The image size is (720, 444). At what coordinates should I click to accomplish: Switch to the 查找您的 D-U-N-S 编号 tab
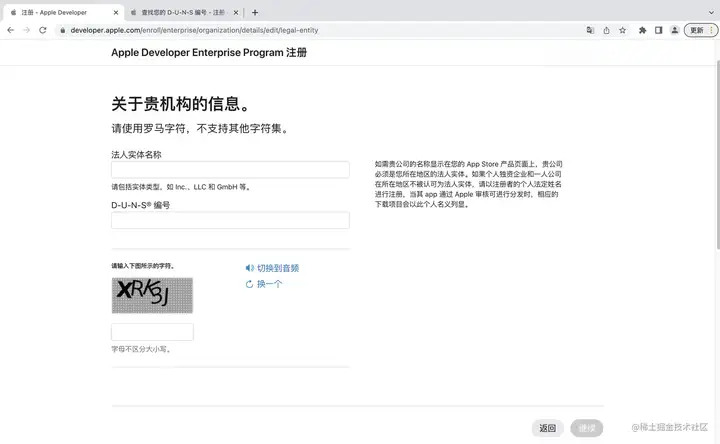[184, 12]
